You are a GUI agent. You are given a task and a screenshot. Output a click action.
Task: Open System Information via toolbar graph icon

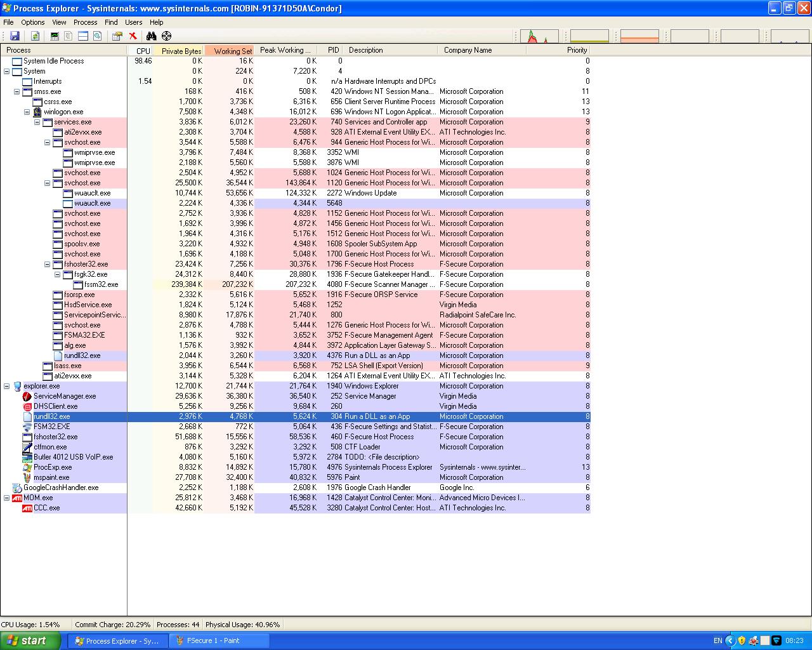pos(55,36)
